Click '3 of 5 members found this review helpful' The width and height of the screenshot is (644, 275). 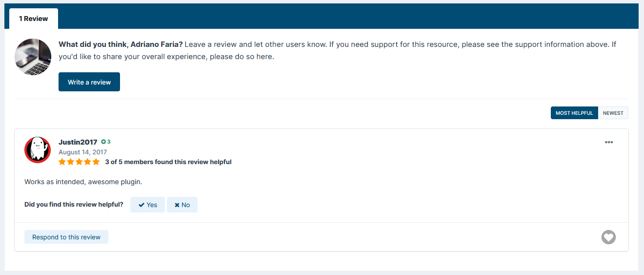(x=168, y=162)
